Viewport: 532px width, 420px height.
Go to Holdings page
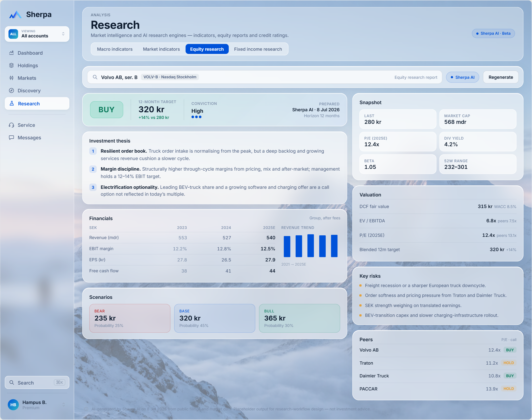pos(37,65)
